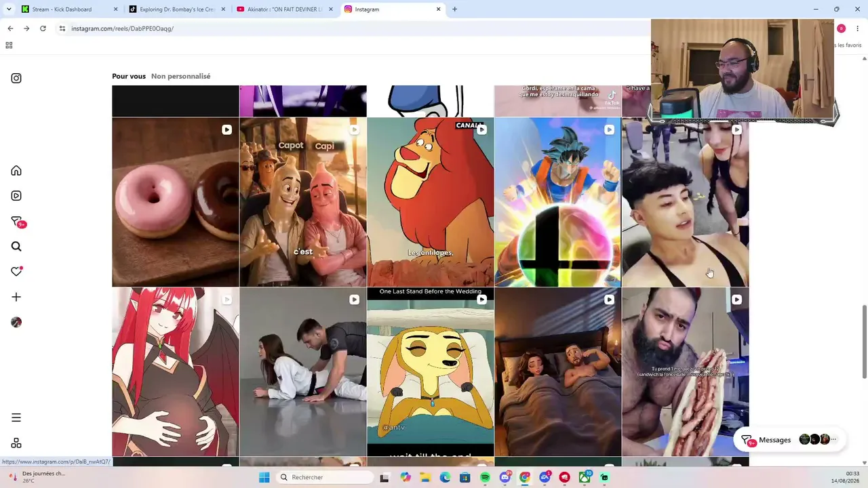Open Chrome apps grid in bookmarks bar
The height and width of the screenshot is (488, 868).
[x=9, y=45]
